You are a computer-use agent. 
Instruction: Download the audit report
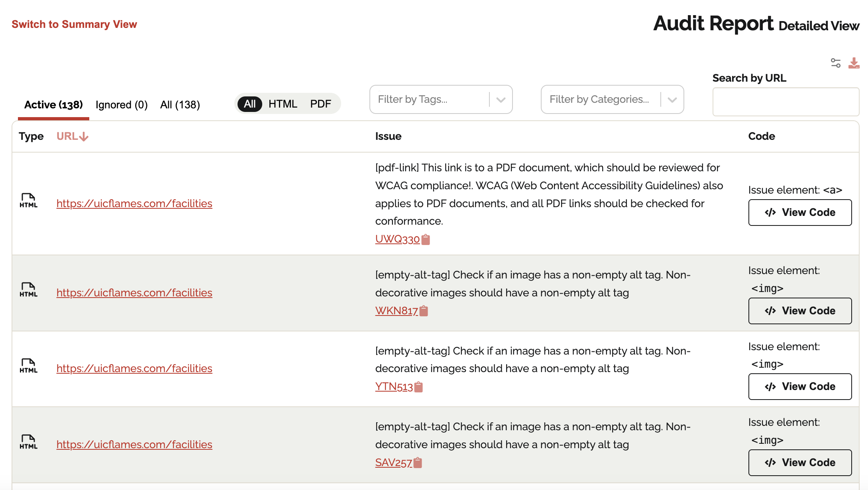click(854, 63)
